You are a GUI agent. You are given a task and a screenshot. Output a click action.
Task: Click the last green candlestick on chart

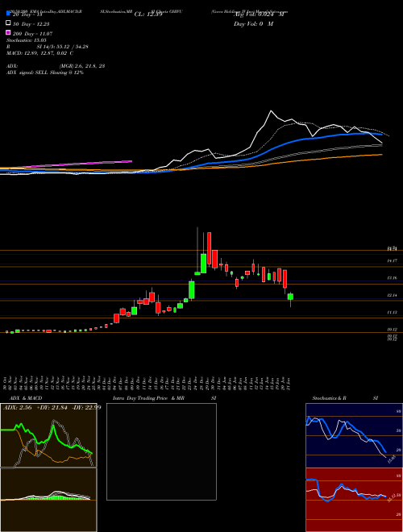[x=290, y=297]
